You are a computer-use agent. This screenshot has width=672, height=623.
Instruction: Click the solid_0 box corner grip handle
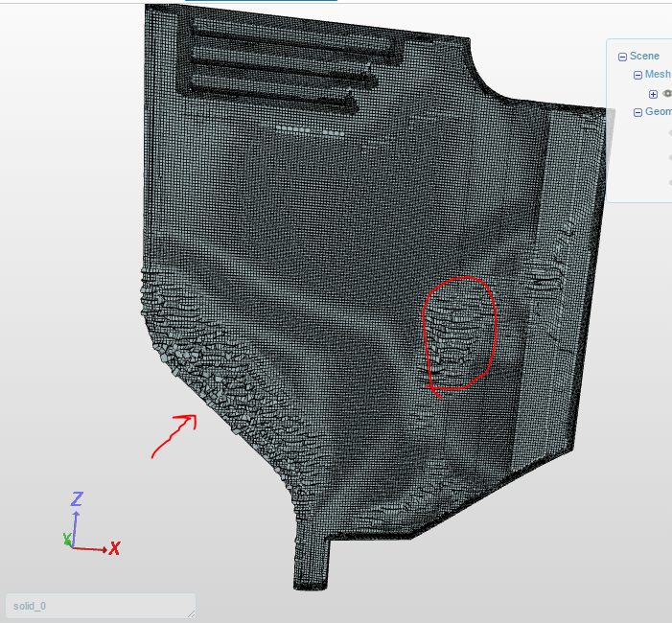point(192,614)
